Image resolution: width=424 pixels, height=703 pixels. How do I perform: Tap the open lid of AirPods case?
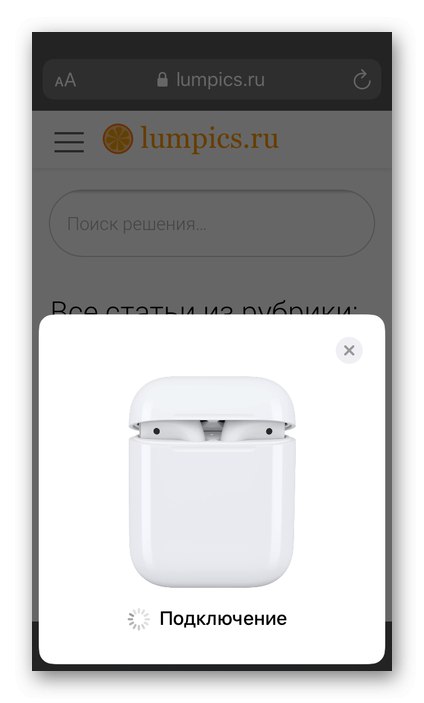click(212, 400)
